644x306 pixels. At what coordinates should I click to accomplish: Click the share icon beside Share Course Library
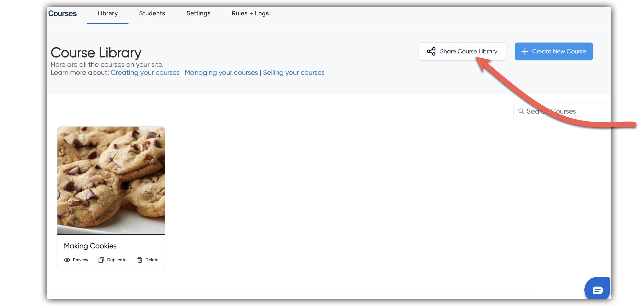(431, 51)
